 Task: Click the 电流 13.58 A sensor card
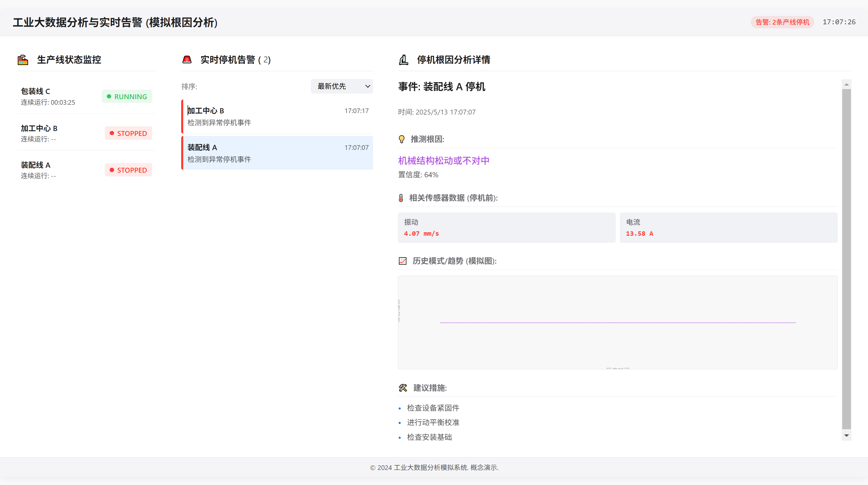point(728,227)
